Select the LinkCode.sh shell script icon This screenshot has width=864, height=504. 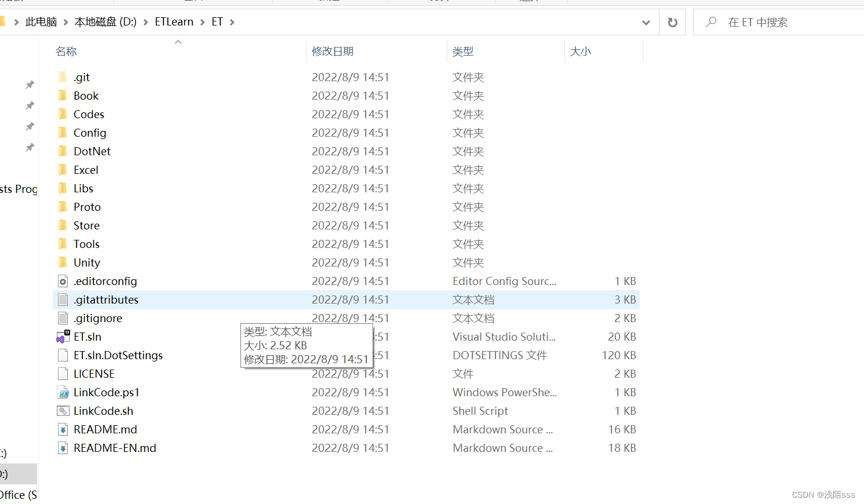(x=63, y=411)
